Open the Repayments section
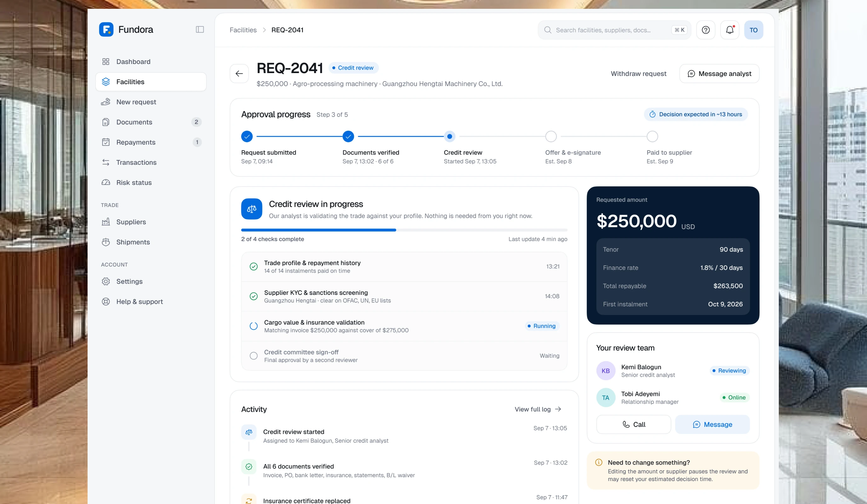The image size is (867, 504). click(151, 142)
